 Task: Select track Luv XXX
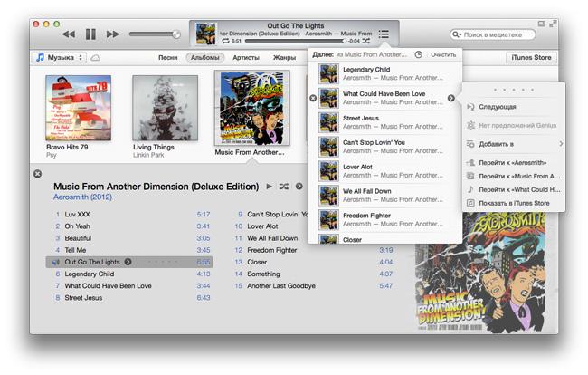pos(129,215)
